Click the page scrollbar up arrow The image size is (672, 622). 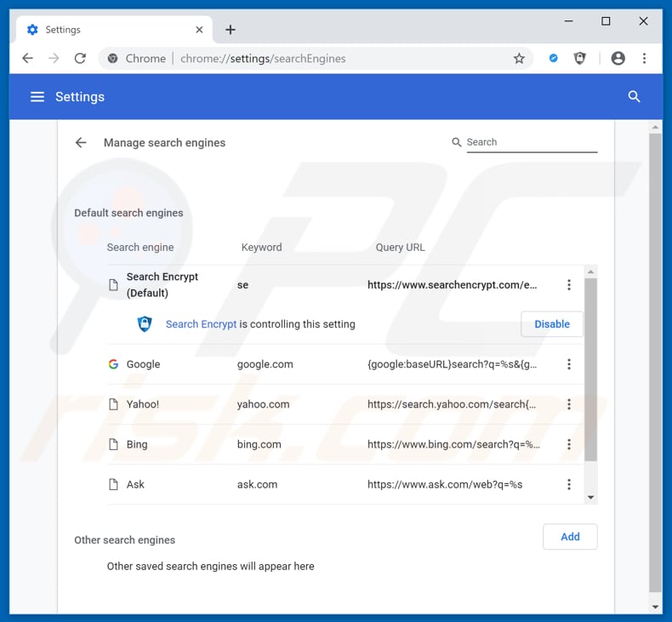point(655,128)
